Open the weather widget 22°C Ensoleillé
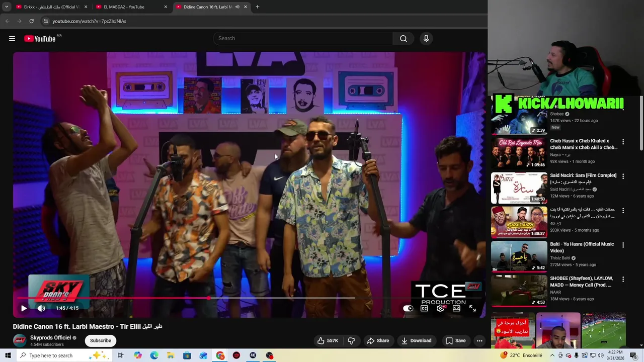This screenshot has width=644, height=362. click(522, 355)
